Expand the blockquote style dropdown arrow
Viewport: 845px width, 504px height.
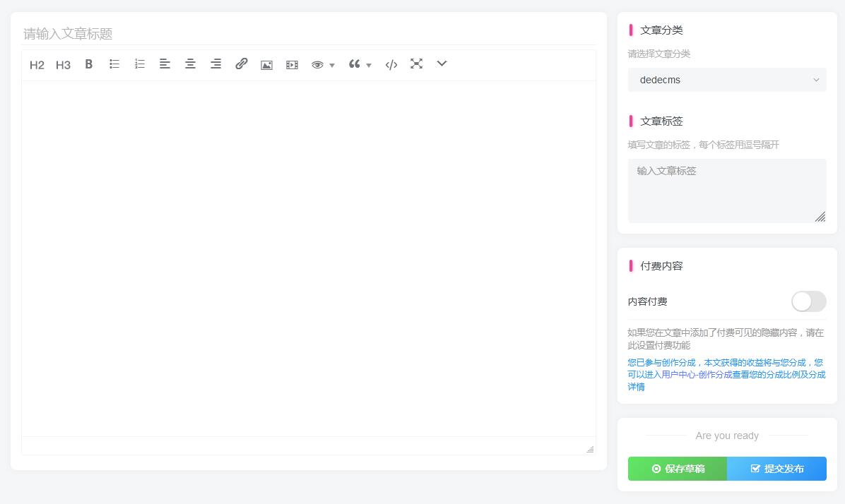coord(368,66)
